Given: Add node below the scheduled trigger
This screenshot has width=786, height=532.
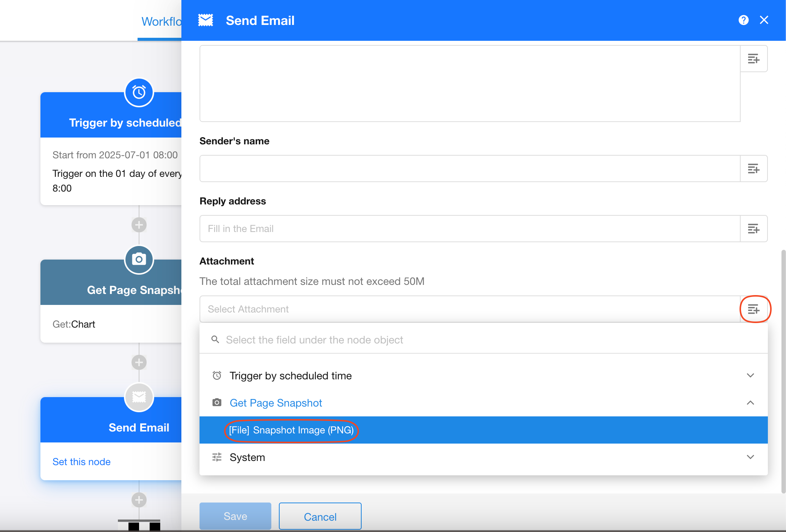Looking at the screenshot, I should 139,225.
